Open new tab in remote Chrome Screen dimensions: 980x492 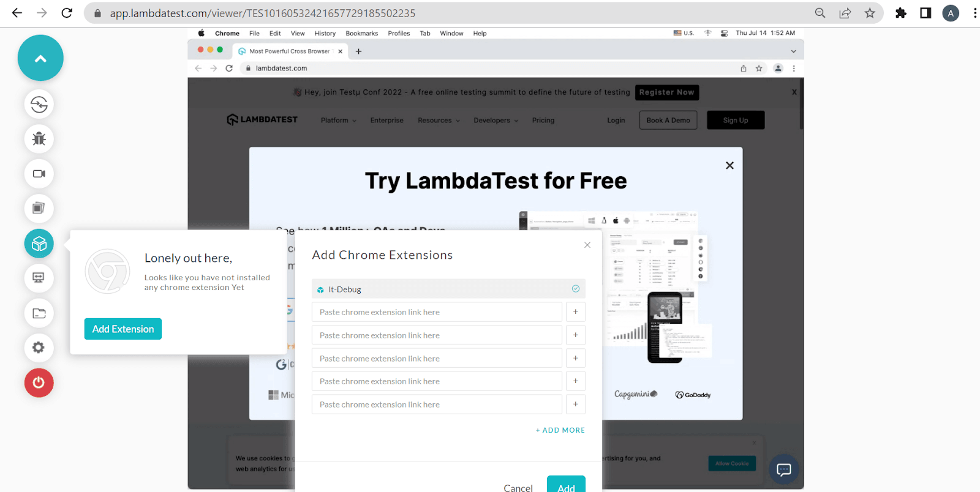(x=359, y=51)
